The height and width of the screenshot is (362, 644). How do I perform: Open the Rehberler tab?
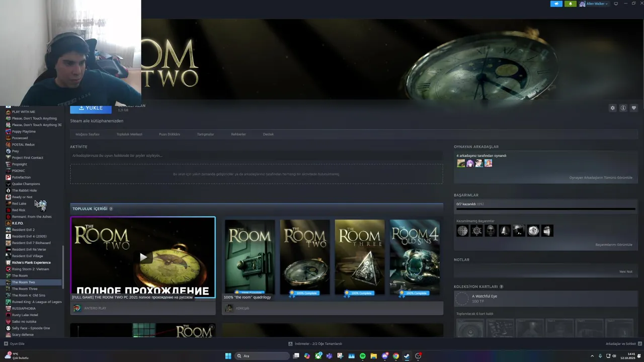click(238, 134)
